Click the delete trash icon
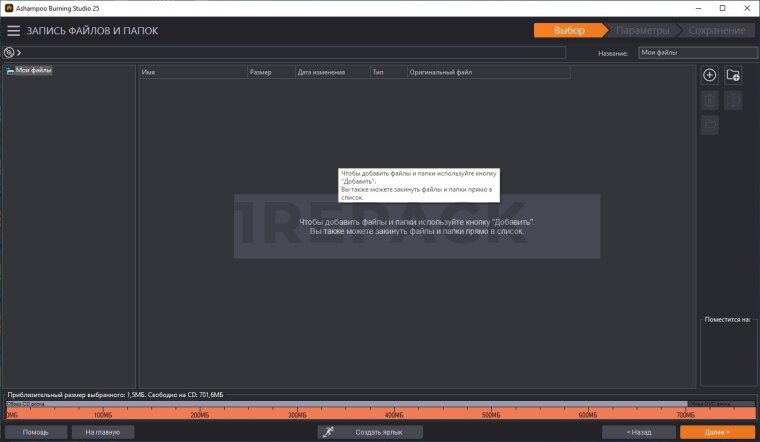 click(x=710, y=100)
